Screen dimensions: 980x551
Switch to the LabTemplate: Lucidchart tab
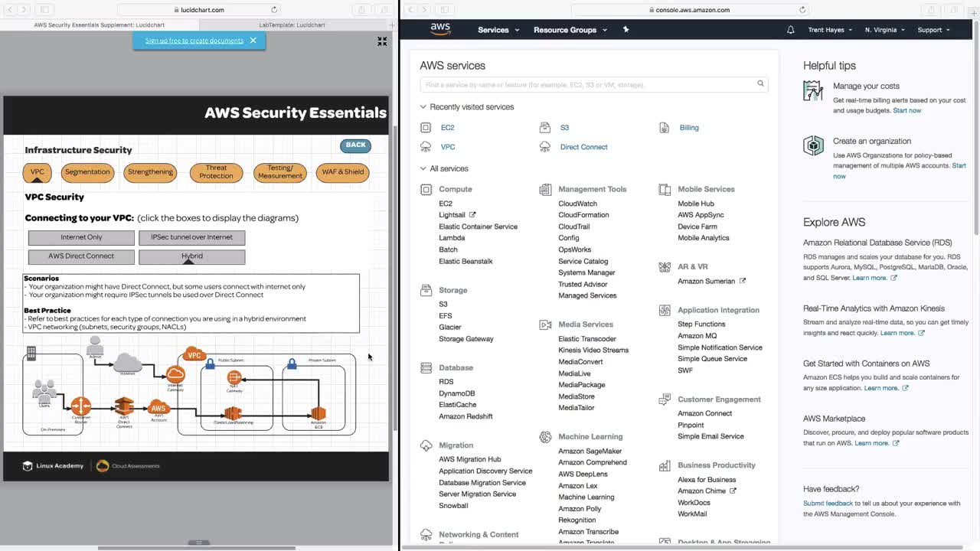pos(292,24)
